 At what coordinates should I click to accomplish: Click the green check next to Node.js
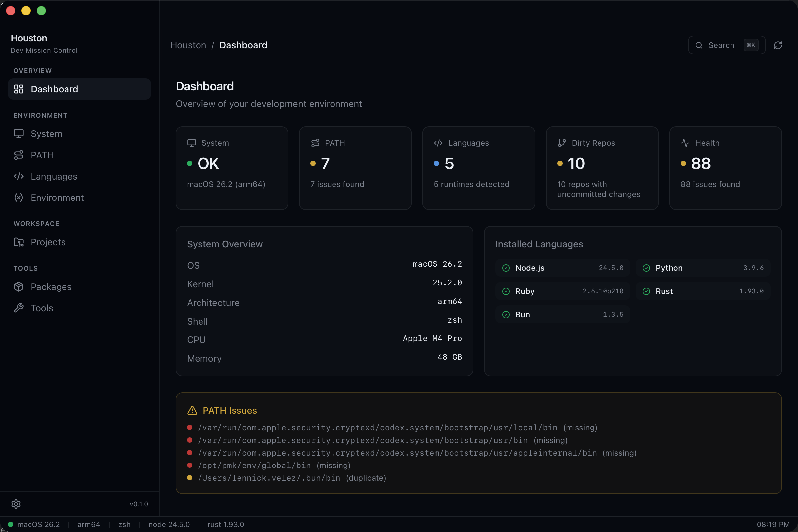pyautogui.click(x=506, y=268)
